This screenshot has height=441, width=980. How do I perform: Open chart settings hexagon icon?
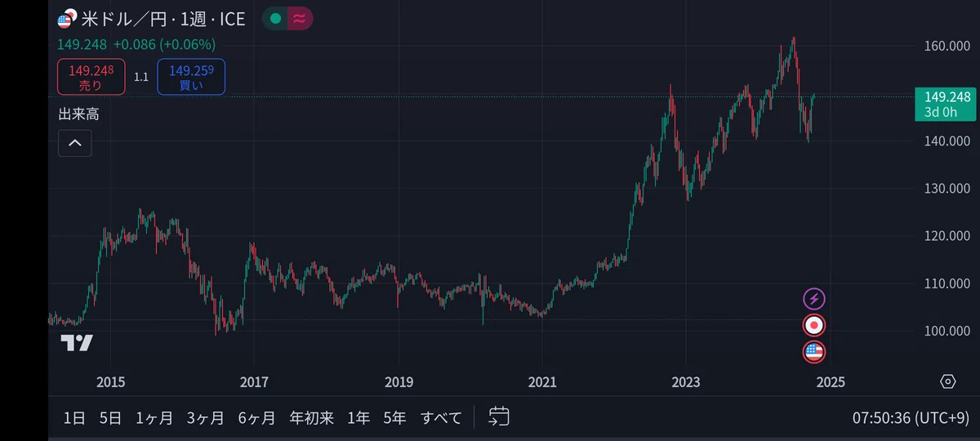[x=947, y=381]
